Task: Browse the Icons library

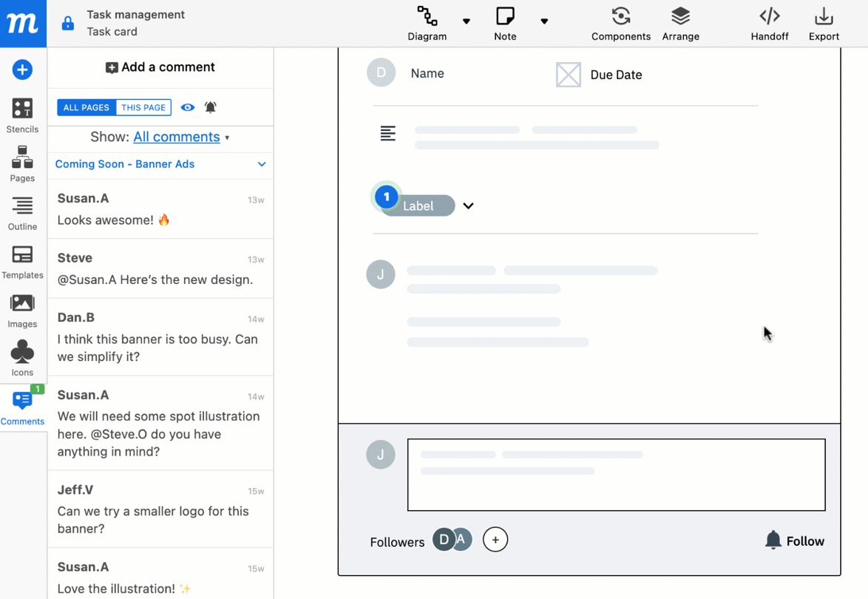Action: (22, 359)
